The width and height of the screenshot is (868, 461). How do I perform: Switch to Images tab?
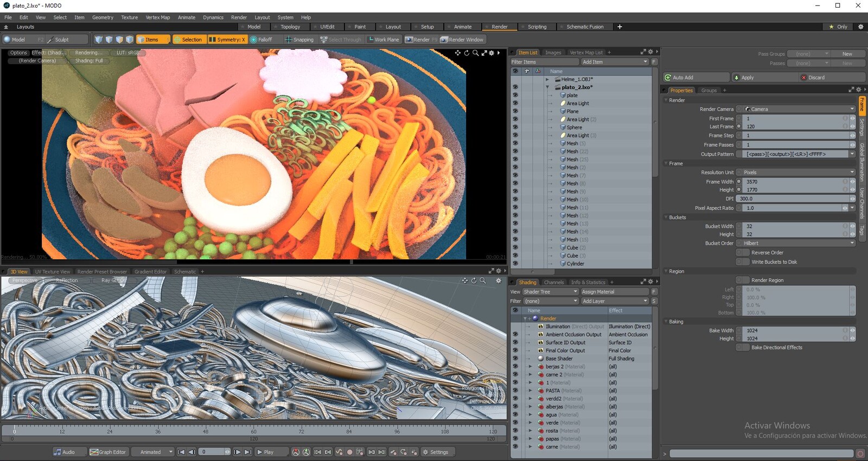tap(553, 53)
